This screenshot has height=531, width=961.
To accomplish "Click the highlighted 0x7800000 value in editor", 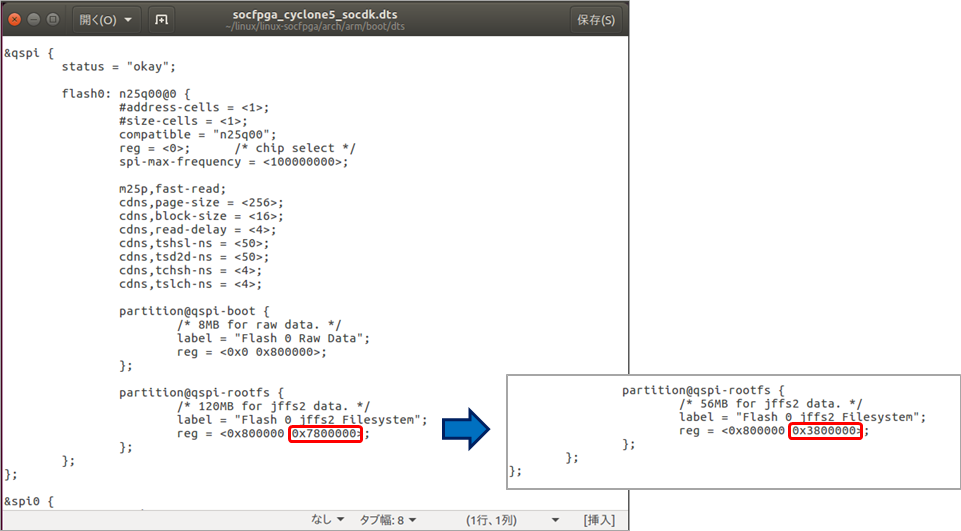I will [x=325, y=434].
